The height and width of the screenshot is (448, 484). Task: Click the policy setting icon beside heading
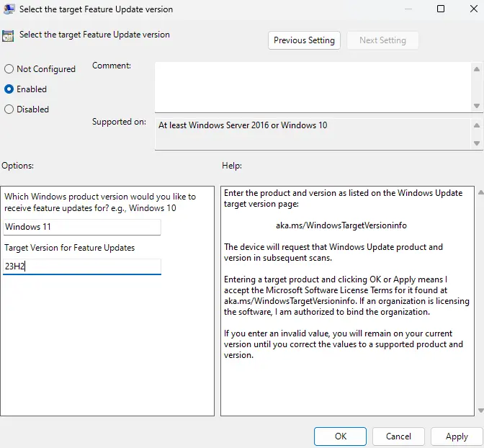(x=8, y=36)
